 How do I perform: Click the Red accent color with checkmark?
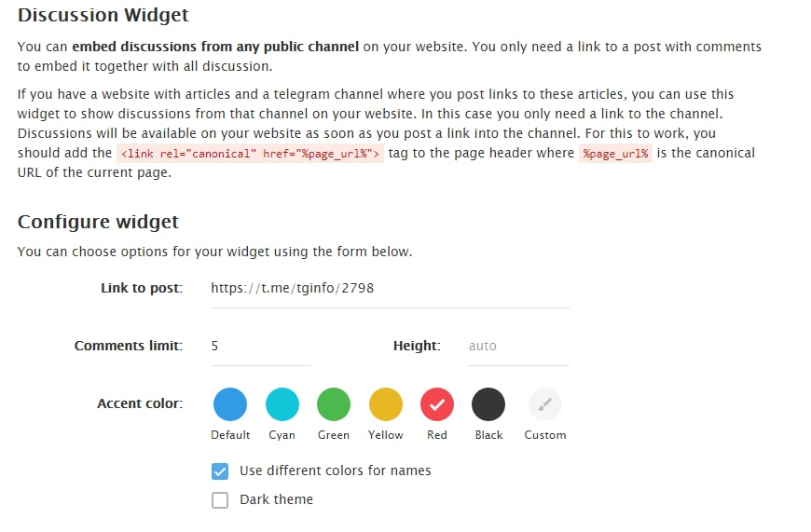(x=437, y=404)
